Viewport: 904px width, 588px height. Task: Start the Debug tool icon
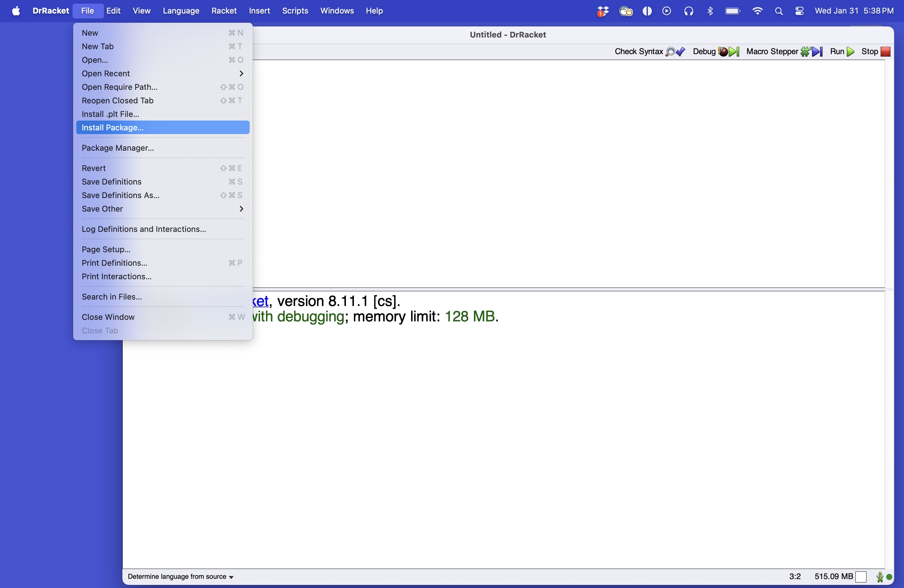pyautogui.click(x=728, y=52)
